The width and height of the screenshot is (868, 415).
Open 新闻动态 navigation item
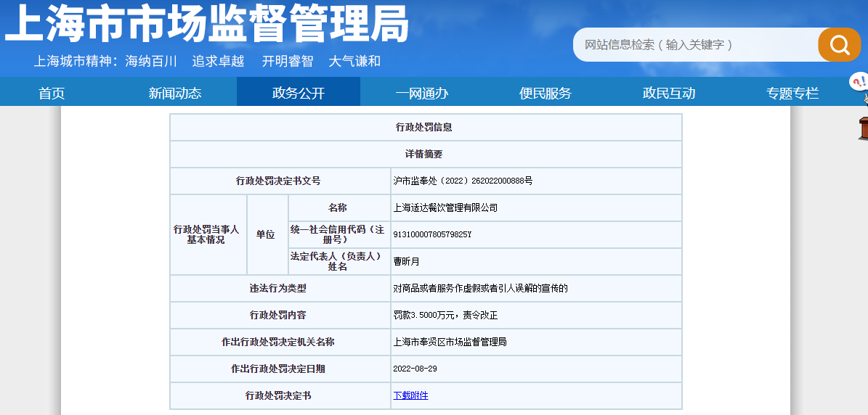[x=175, y=93]
